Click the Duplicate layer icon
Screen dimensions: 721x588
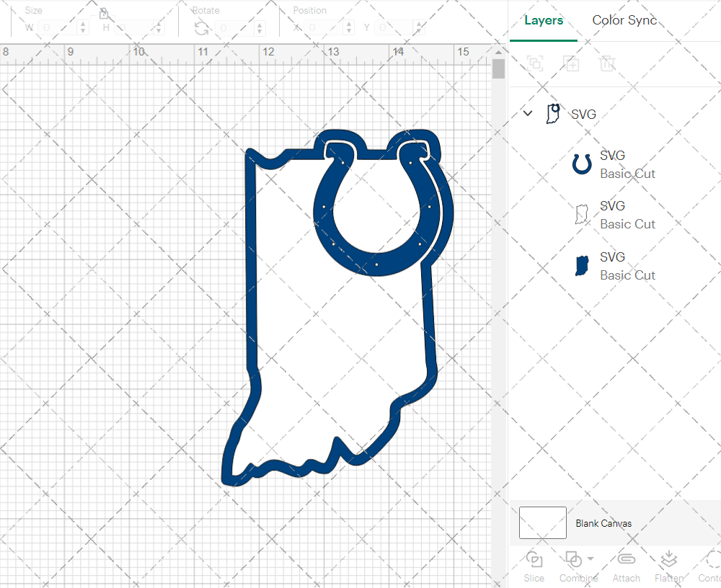point(571,63)
